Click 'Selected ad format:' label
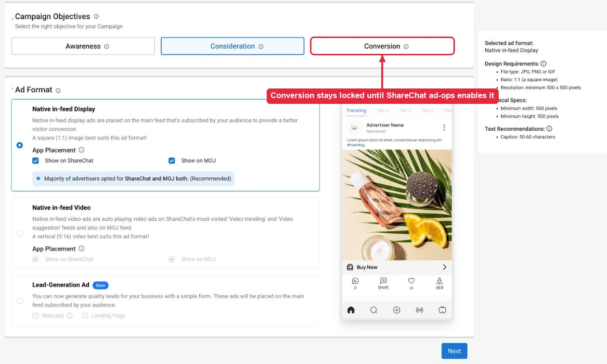Screen dimensions: 607x364 509,43
